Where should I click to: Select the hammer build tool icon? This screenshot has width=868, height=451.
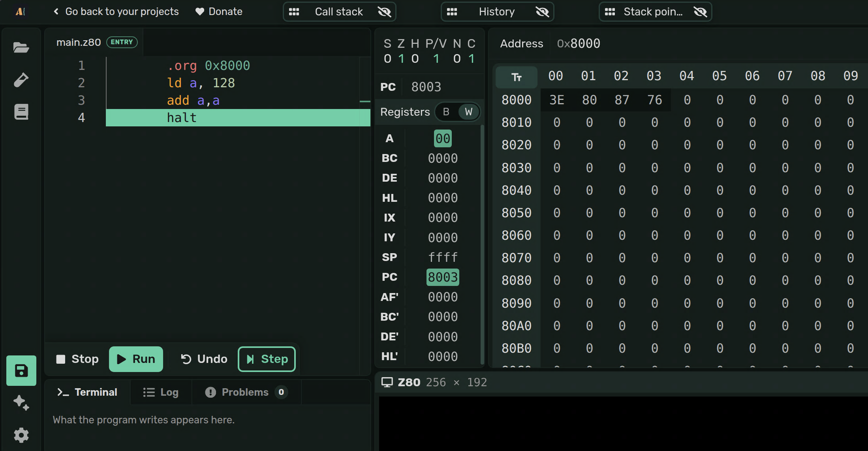(21, 80)
